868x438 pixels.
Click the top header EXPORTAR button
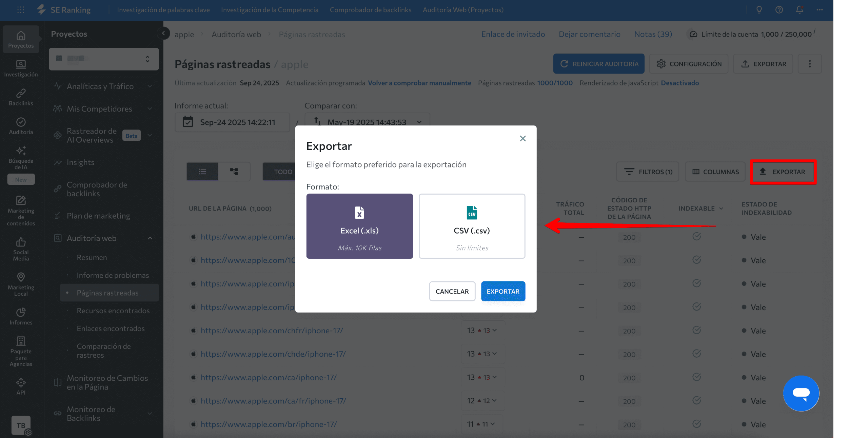coord(763,64)
